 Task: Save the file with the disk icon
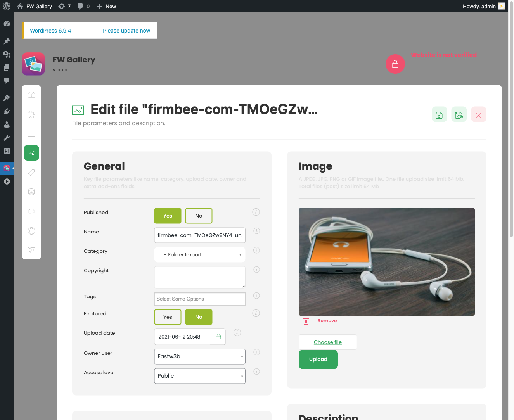coord(439,114)
